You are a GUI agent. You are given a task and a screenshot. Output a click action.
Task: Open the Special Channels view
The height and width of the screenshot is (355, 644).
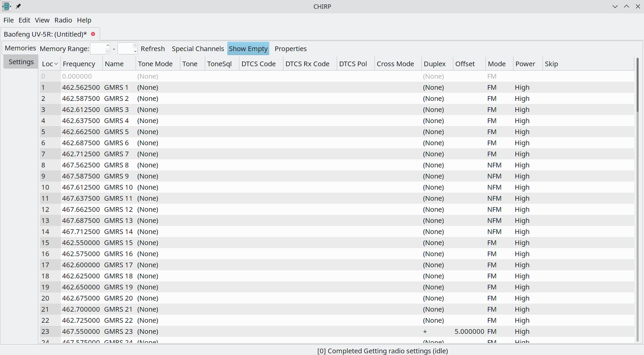tap(198, 49)
